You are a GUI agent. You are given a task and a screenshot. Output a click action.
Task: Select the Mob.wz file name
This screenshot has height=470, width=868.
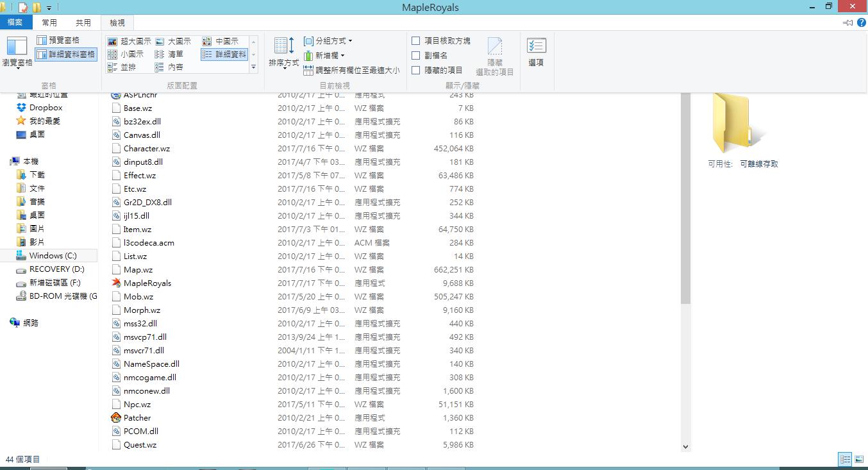click(138, 296)
